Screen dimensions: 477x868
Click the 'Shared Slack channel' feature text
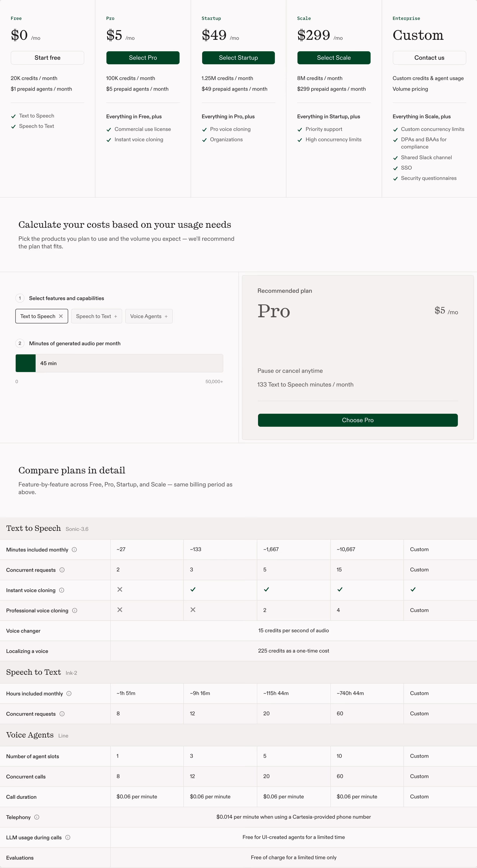426,157
